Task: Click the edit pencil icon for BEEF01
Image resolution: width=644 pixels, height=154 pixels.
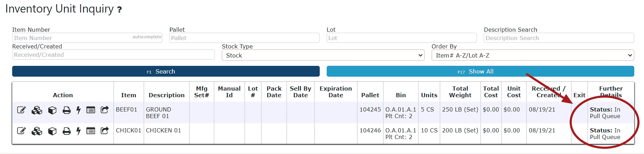Action: (21, 110)
